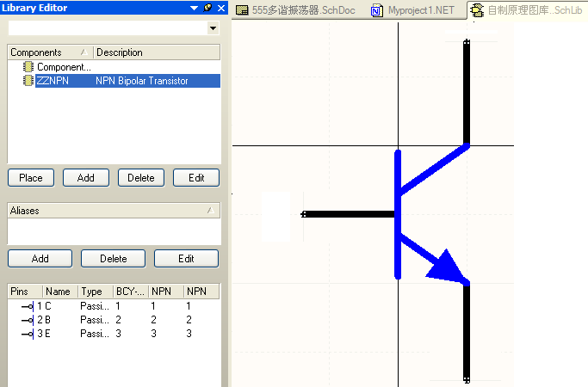The width and height of the screenshot is (588, 387).
Task: Click the pin icon beside 3 E
Action: (28, 334)
